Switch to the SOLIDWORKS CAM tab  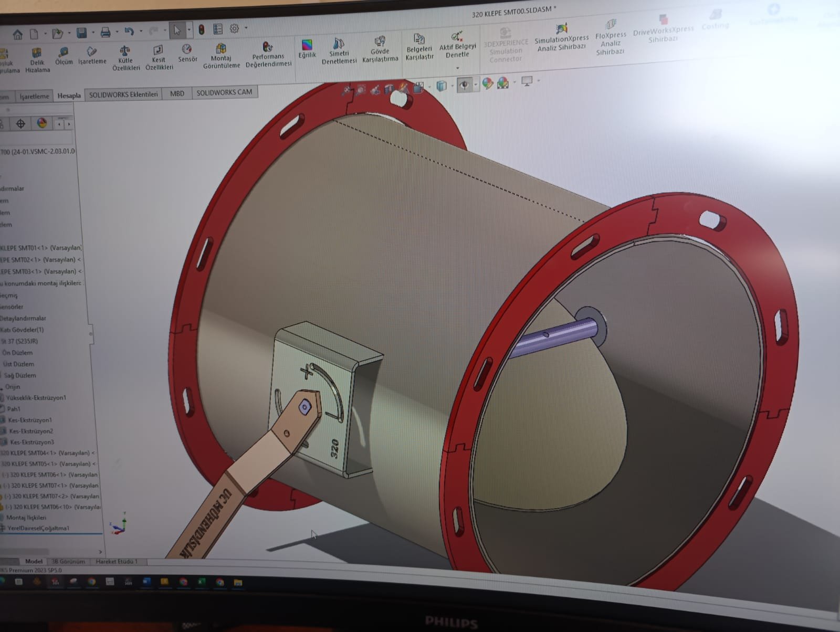(224, 92)
